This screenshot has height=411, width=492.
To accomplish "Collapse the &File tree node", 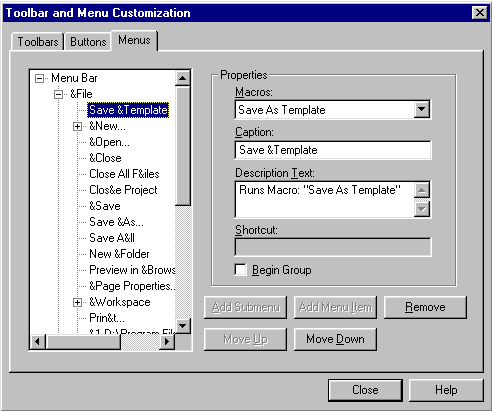I will [x=58, y=95].
